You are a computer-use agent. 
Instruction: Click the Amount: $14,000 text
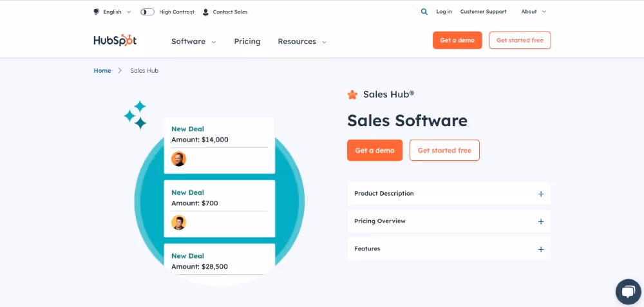pyautogui.click(x=200, y=140)
